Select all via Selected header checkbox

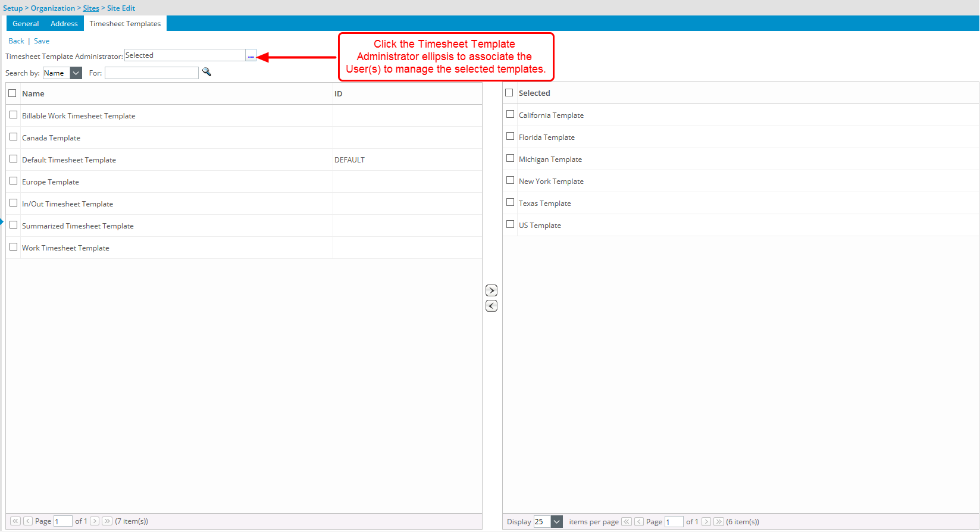pos(509,92)
